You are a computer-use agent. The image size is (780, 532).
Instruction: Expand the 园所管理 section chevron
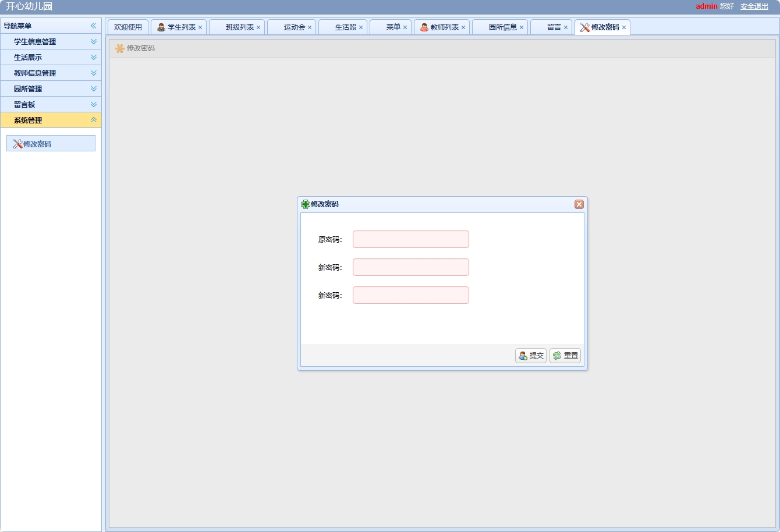click(x=94, y=88)
